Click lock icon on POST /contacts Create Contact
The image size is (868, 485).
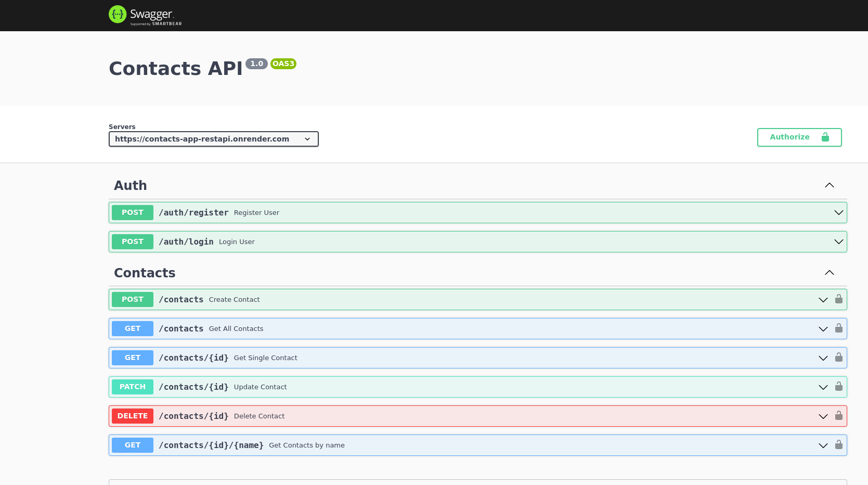838,299
